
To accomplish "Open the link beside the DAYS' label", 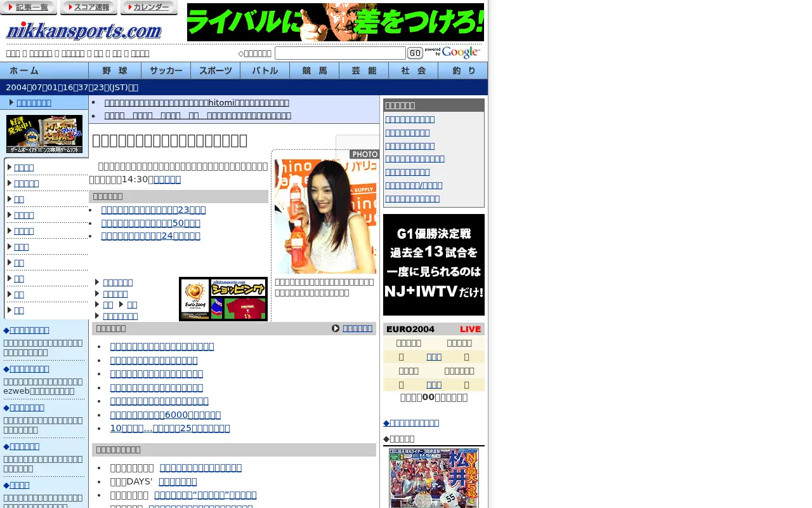I will pos(178,481).
